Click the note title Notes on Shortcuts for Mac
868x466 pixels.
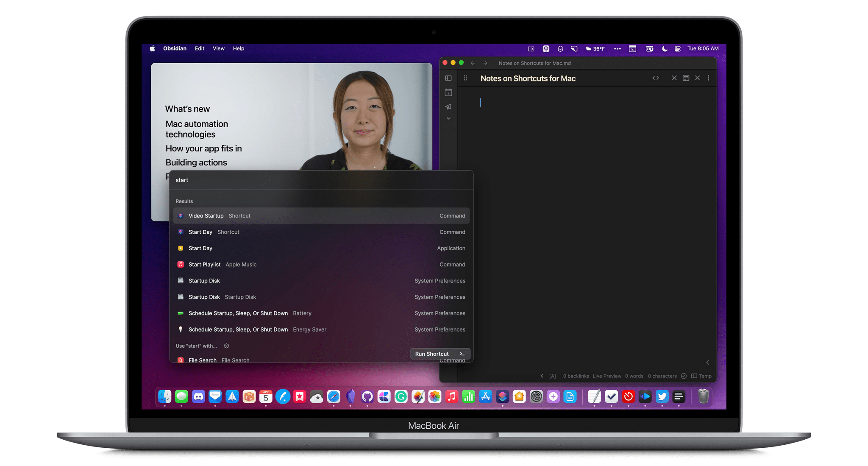(x=528, y=78)
